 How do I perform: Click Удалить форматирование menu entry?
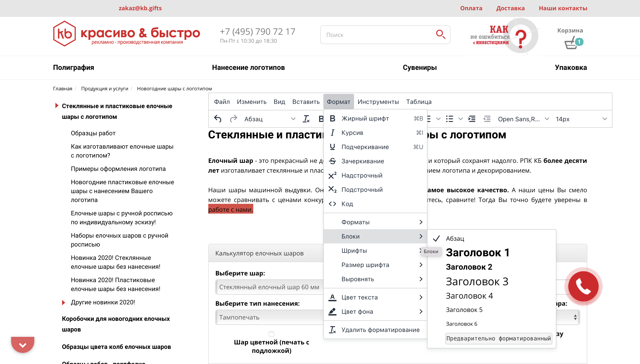[375, 330]
